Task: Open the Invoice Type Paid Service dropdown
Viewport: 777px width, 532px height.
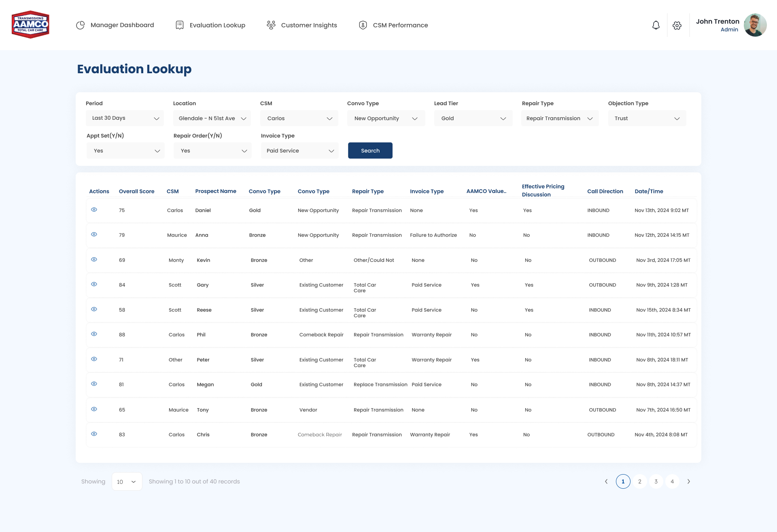Action: (x=299, y=150)
